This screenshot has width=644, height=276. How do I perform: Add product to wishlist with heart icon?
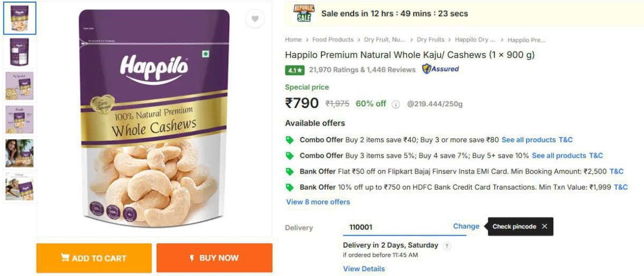255,19
